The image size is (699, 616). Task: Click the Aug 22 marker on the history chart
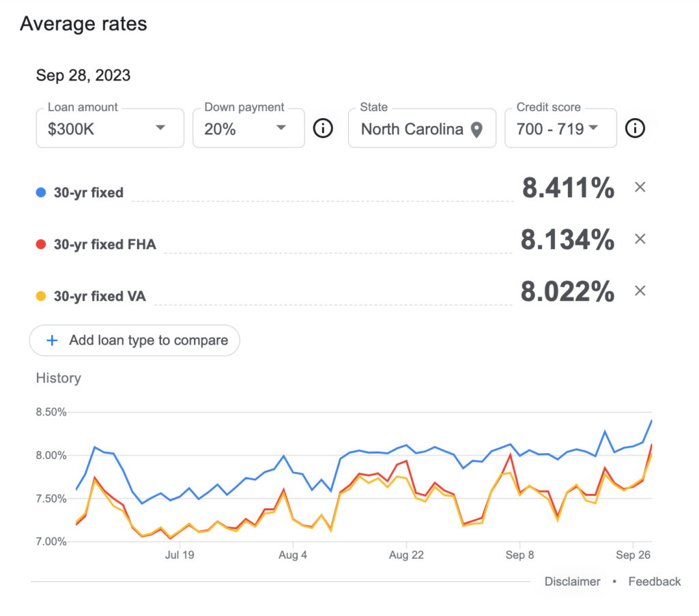click(406, 555)
